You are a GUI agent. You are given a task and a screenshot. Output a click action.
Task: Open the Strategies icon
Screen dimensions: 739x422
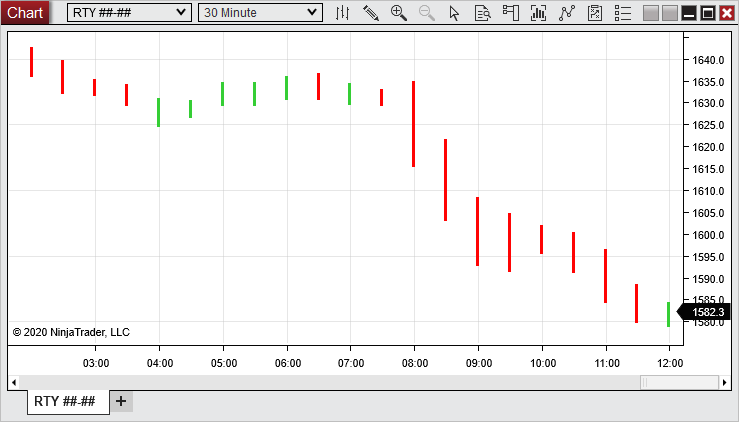click(595, 13)
